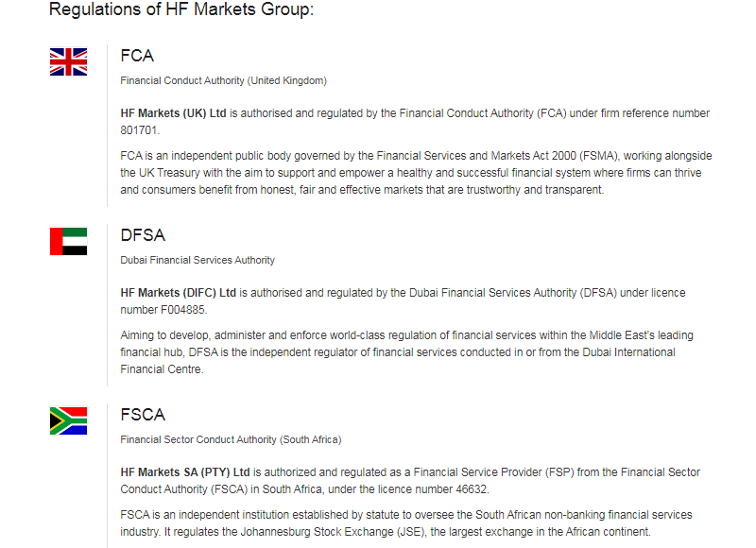This screenshot has height=548, width=756.
Task: Click the licence number 46632
Action: tap(471, 489)
